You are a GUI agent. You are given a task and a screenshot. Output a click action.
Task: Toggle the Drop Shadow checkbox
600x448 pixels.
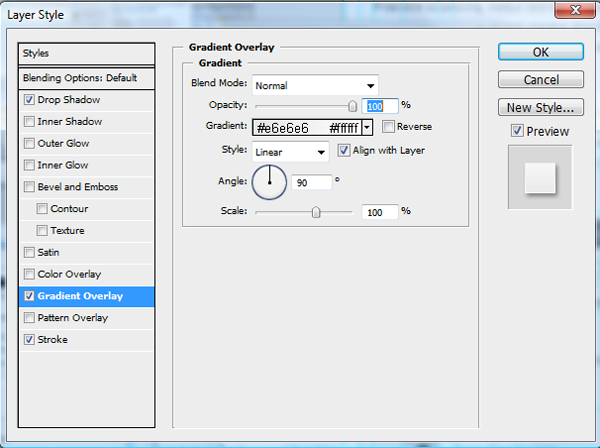pyautogui.click(x=29, y=100)
